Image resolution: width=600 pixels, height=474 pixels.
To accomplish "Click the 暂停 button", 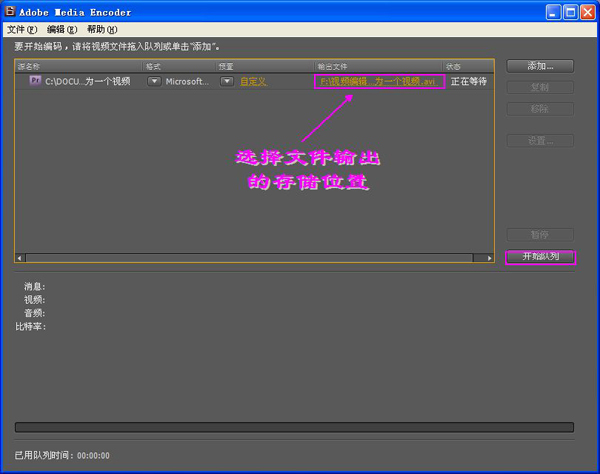I will (540, 235).
